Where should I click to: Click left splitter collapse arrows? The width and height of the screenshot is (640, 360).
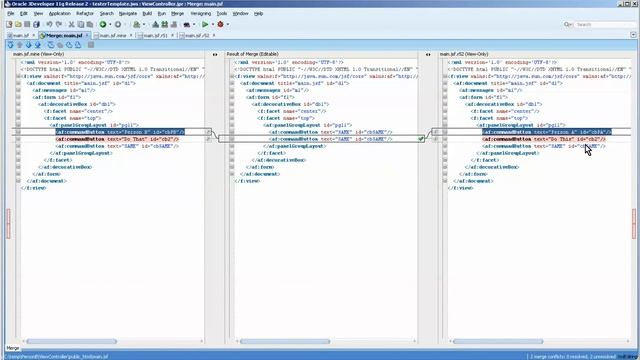[x=215, y=54]
